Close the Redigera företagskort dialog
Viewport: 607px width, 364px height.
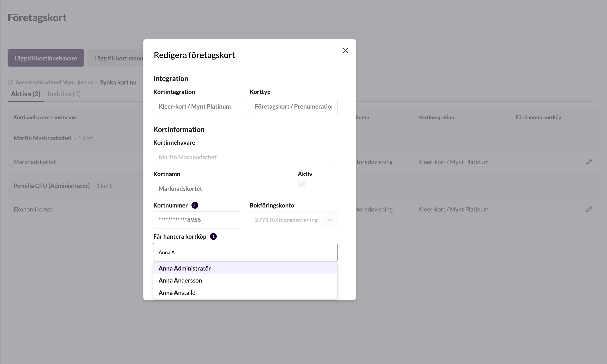pos(345,50)
